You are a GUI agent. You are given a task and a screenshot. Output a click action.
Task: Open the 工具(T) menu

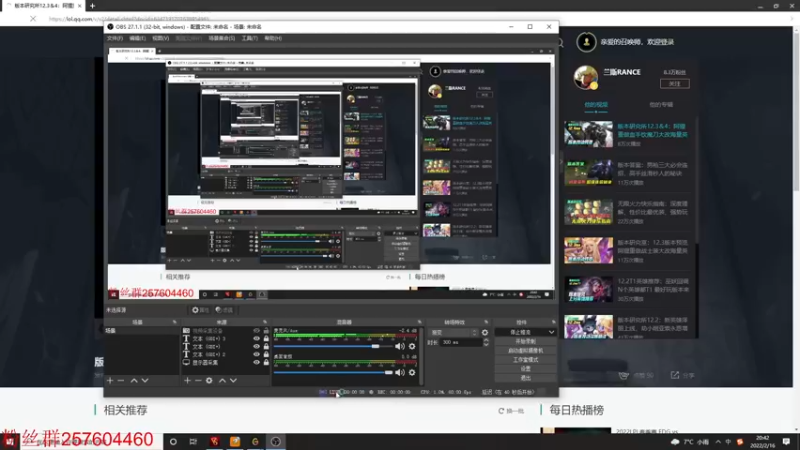[x=249, y=38]
